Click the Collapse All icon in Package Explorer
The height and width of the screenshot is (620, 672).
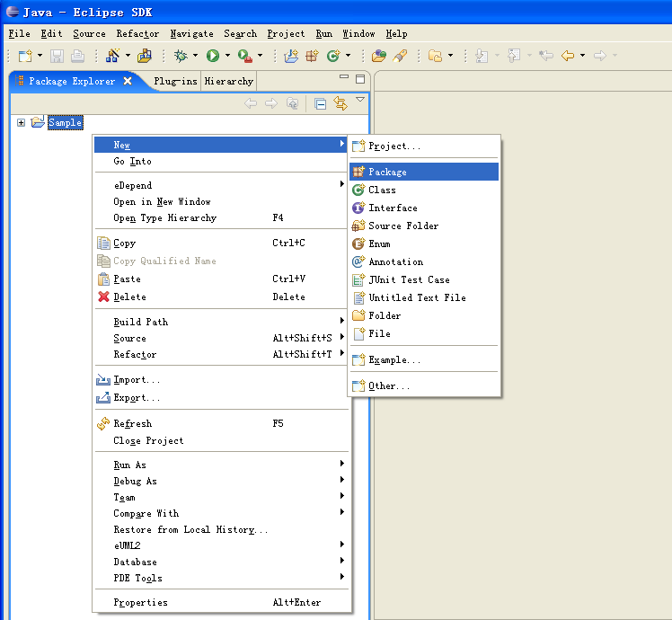point(320,103)
